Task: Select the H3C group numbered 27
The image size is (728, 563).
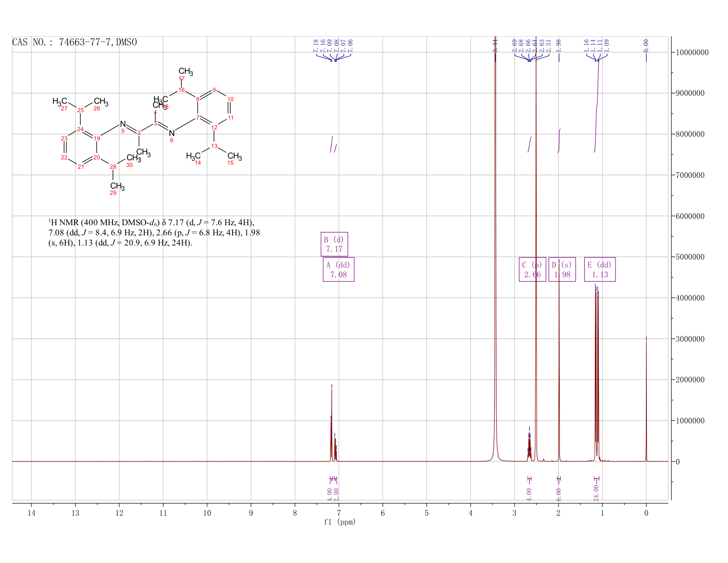Action: [x=60, y=102]
